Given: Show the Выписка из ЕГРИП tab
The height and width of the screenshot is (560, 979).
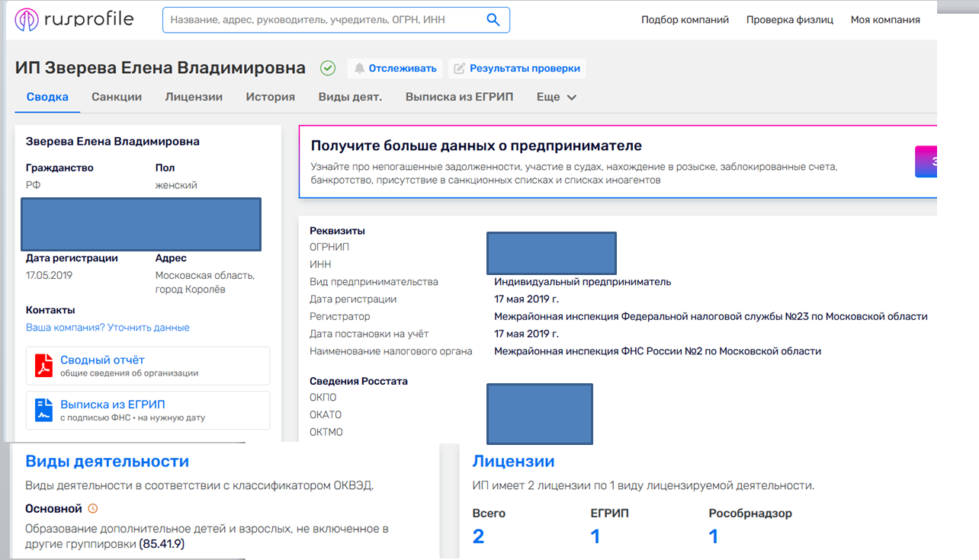Looking at the screenshot, I should pos(459,98).
